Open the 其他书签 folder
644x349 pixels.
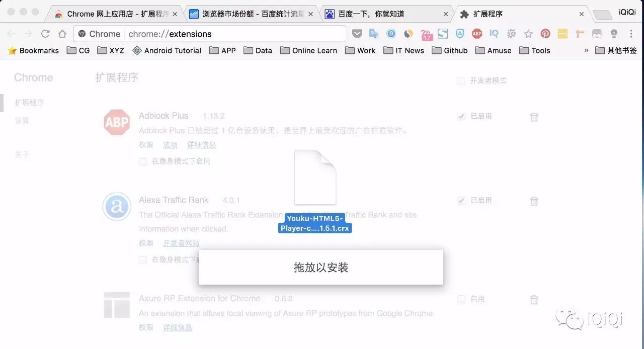(x=616, y=50)
